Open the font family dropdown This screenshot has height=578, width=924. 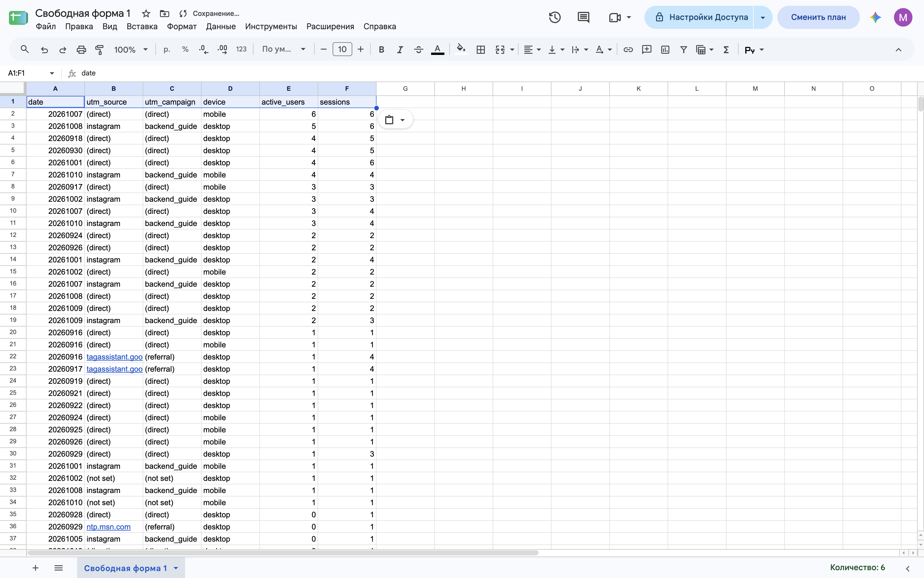click(283, 49)
